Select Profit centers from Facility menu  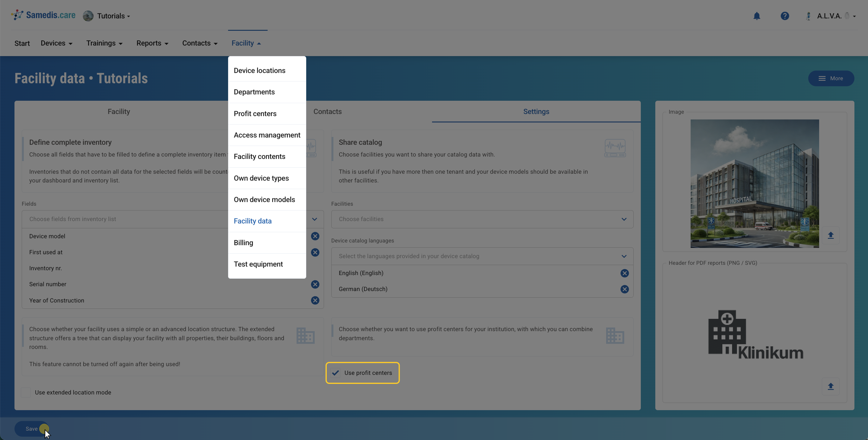coord(255,113)
